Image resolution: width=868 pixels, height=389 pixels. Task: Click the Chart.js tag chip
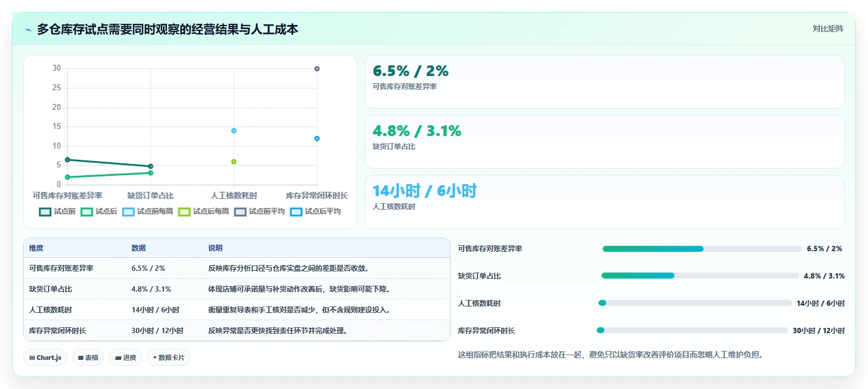click(x=45, y=358)
